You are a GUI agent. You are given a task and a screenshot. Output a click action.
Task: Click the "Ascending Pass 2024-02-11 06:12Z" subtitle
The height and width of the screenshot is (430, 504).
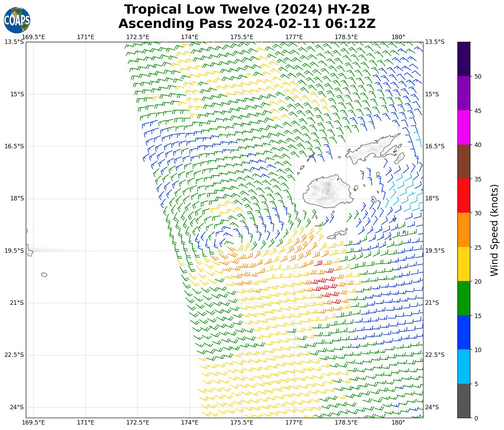[x=247, y=24]
